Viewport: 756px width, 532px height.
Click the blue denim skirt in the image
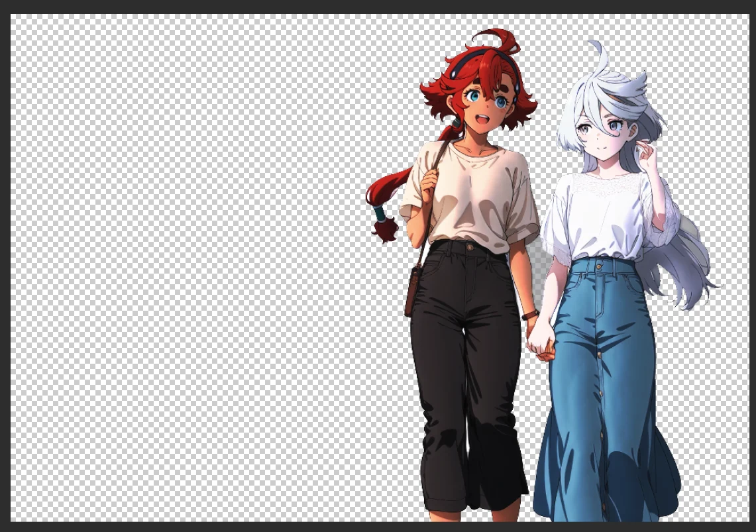coord(606,390)
